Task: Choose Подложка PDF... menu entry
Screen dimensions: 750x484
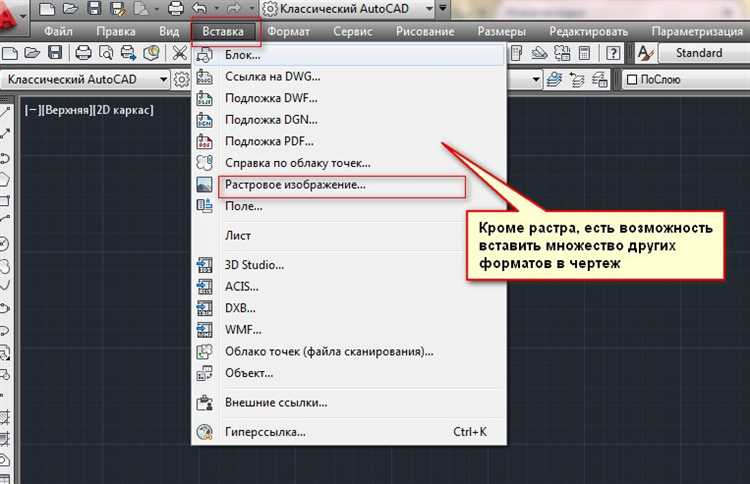Action: (x=349, y=141)
